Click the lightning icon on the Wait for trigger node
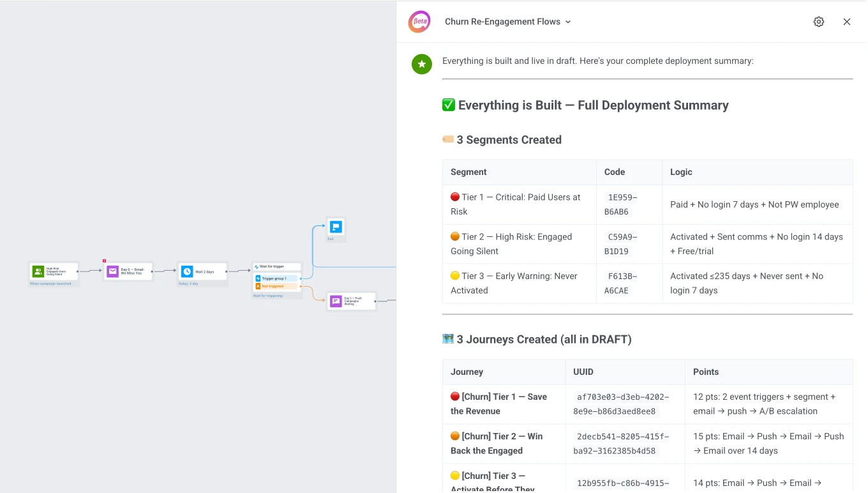The image size is (868, 493). pyautogui.click(x=257, y=266)
